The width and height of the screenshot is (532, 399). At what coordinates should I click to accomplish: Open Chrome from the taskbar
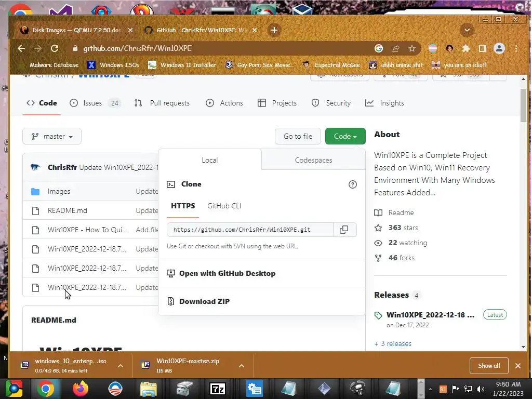[46, 389]
